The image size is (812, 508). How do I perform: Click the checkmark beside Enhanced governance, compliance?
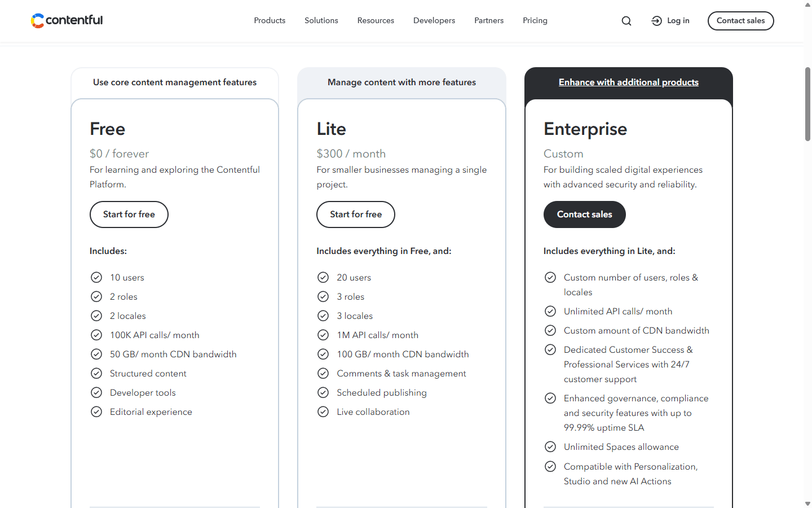click(550, 398)
